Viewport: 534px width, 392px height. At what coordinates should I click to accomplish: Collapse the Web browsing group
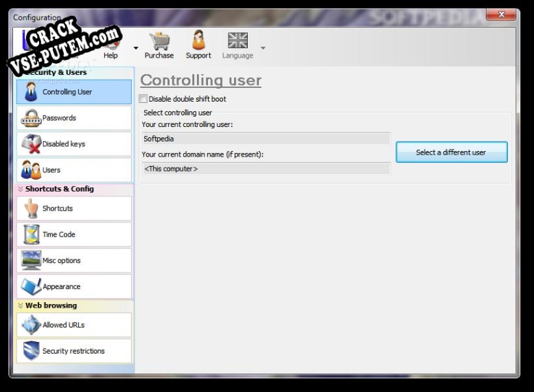coord(21,306)
